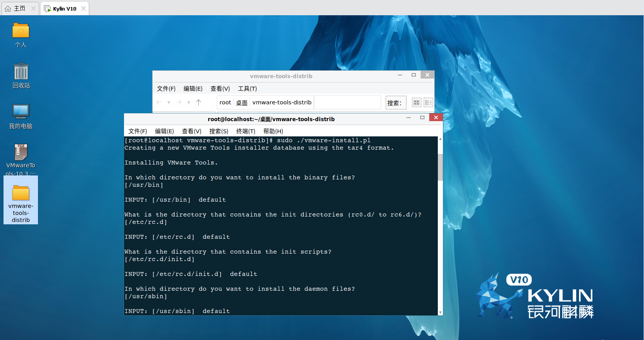Click the 'INPUT: [/usr/bin] default' line
The height and width of the screenshot is (340, 644).
tap(175, 200)
